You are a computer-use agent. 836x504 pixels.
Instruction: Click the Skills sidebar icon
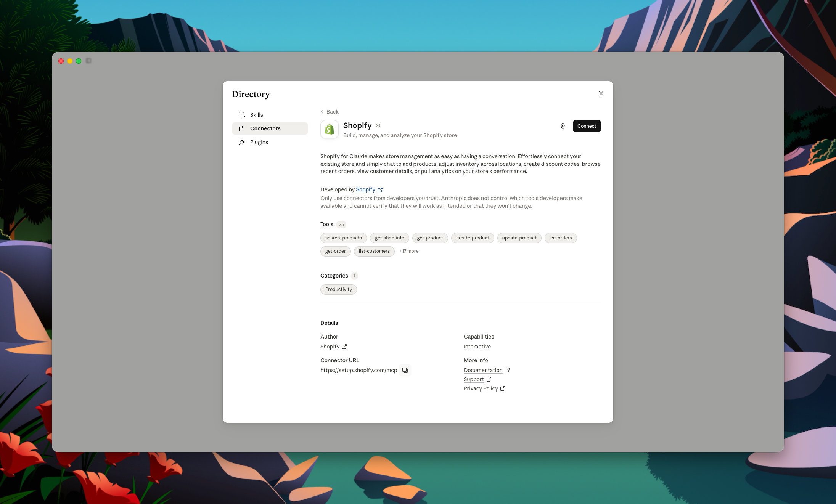(242, 115)
